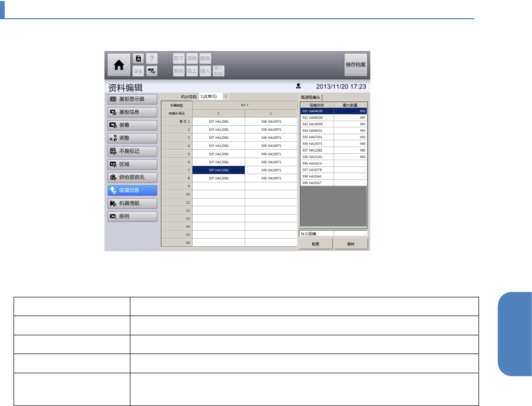The height and width of the screenshot is (406, 532).
Task: Save the file with 储存档案
Action: coord(355,64)
